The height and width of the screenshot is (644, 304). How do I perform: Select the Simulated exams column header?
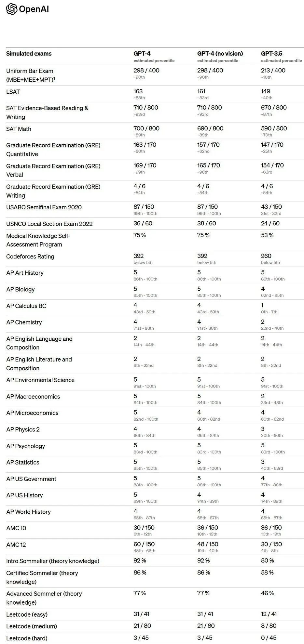(x=29, y=54)
